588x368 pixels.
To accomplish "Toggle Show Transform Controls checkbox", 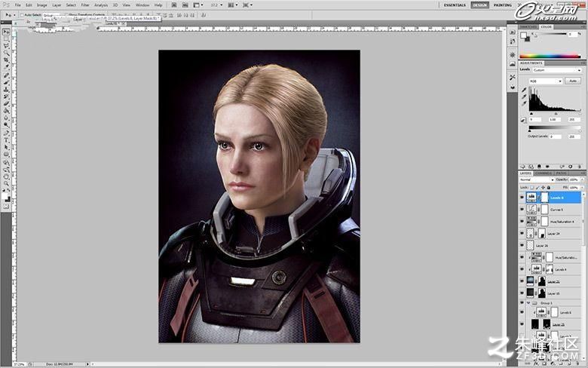I will pyautogui.click(x=66, y=15).
